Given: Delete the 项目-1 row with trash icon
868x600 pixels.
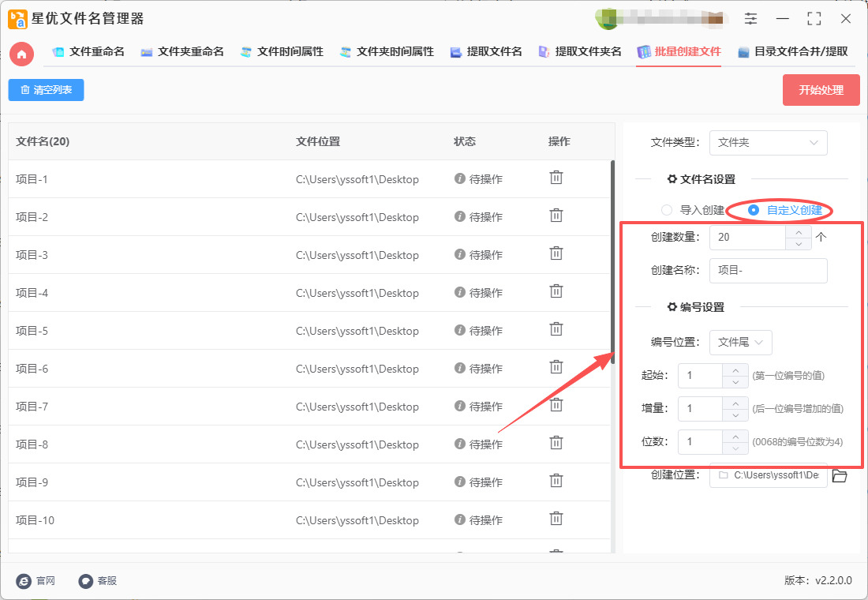Looking at the screenshot, I should (x=556, y=178).
